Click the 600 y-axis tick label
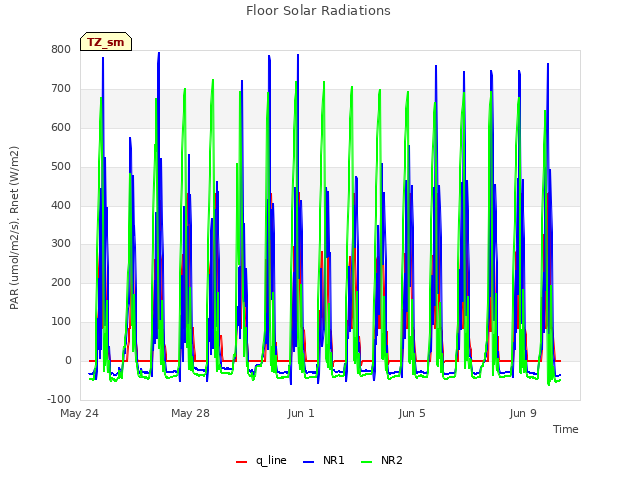Screen dimensions: 640x480 (61, 128)
